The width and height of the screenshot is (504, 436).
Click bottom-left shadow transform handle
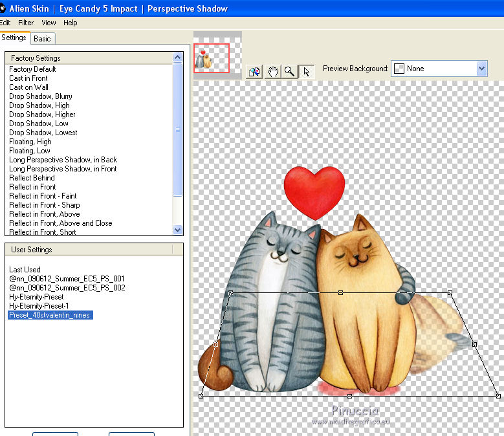201,396
